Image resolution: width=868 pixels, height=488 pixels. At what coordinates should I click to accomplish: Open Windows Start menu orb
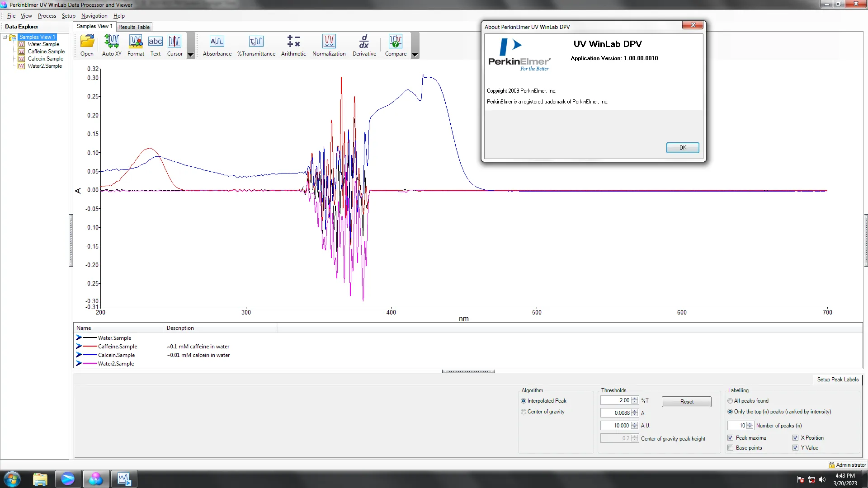pyautogui.click(x=12, y=479)
